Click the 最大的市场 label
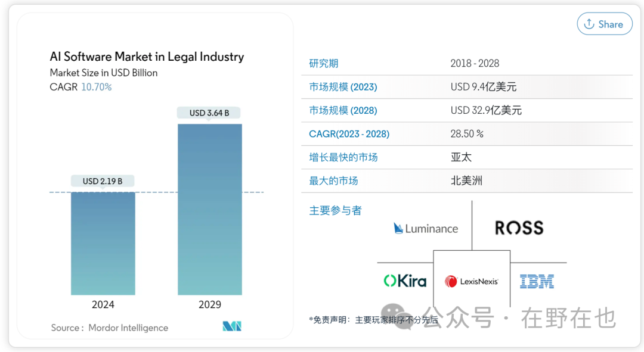The height and width of the screenshot is (352, 644). coord(333,180)
